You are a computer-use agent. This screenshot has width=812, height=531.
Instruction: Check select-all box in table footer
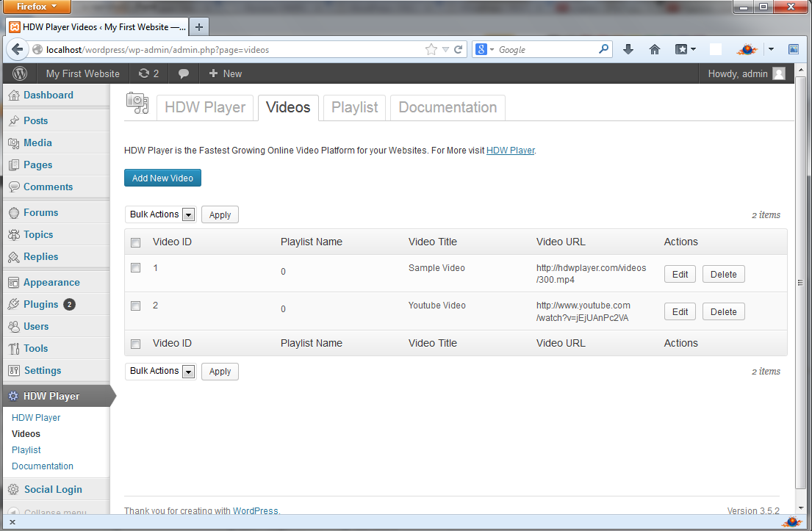pyautogui.click(x=136, y=344)
